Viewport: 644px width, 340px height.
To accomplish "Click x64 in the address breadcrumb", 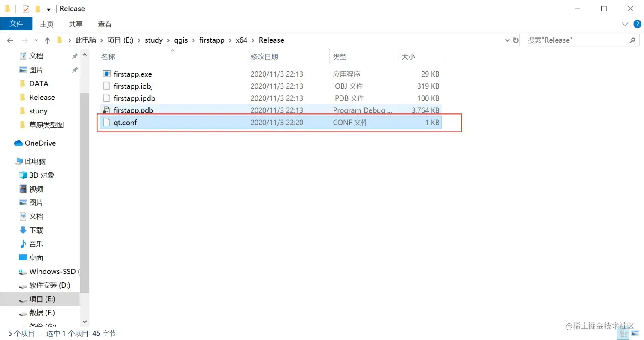I will [x=242, y=40].
